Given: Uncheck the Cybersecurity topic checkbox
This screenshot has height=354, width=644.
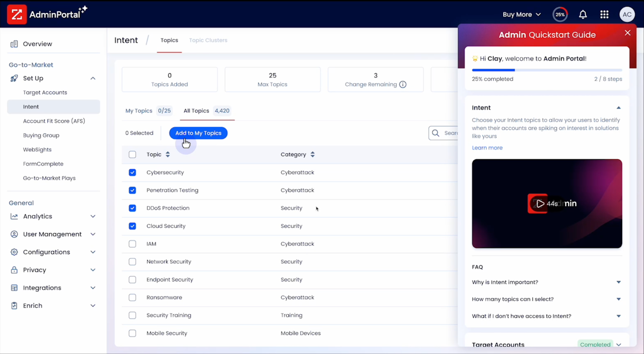Looking at the screenshot, I should tap(132, 173).
